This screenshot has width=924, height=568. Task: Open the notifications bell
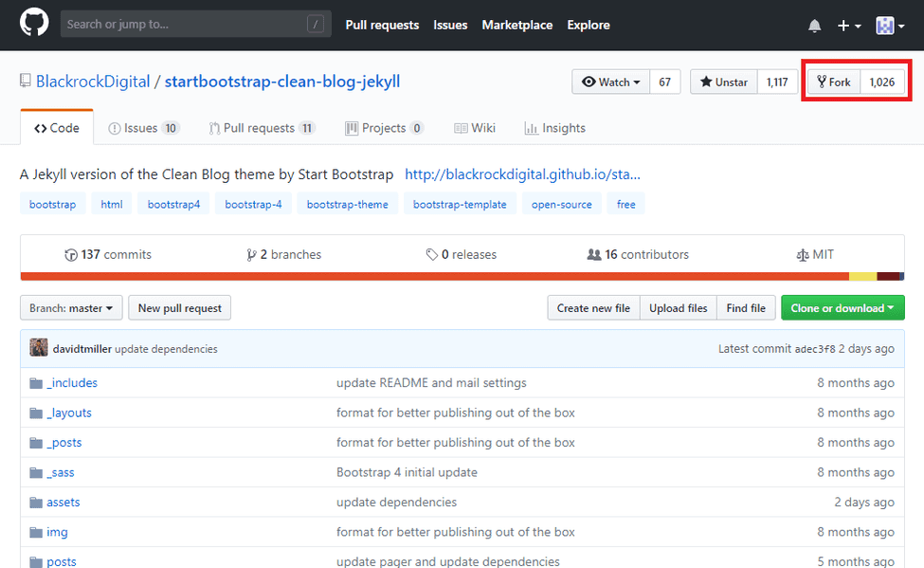point(814,26)
